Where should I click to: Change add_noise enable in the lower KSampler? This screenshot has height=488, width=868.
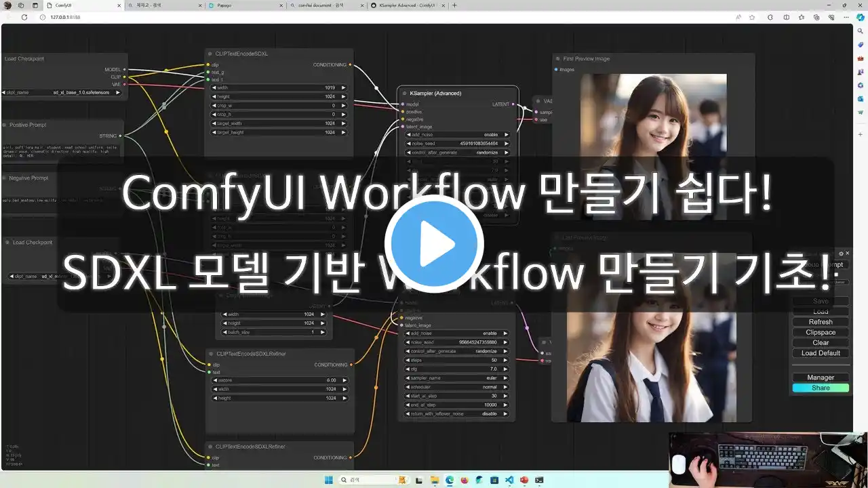457,333
